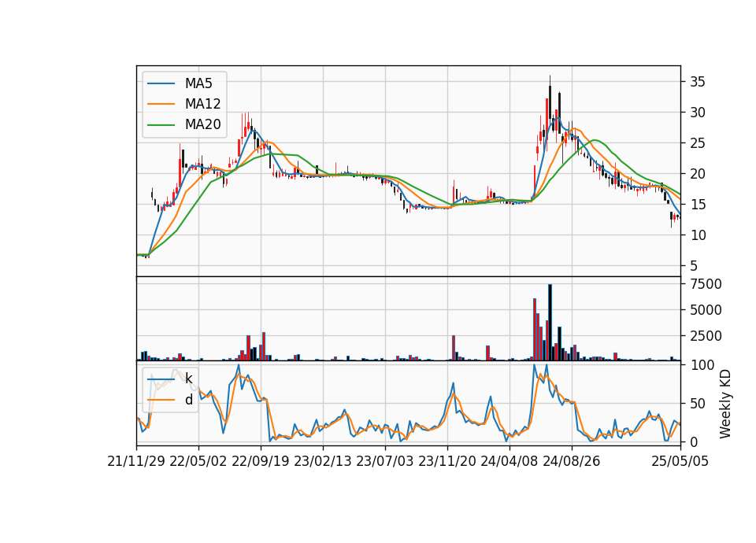Click the MA12 legend label
This screenshot has height=543, width=756.
tap(203, 104)
